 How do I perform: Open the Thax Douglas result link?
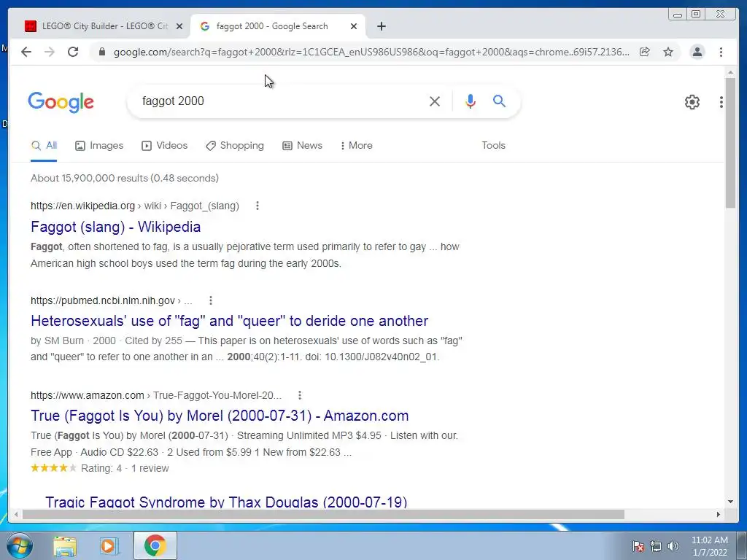[226, 502]
